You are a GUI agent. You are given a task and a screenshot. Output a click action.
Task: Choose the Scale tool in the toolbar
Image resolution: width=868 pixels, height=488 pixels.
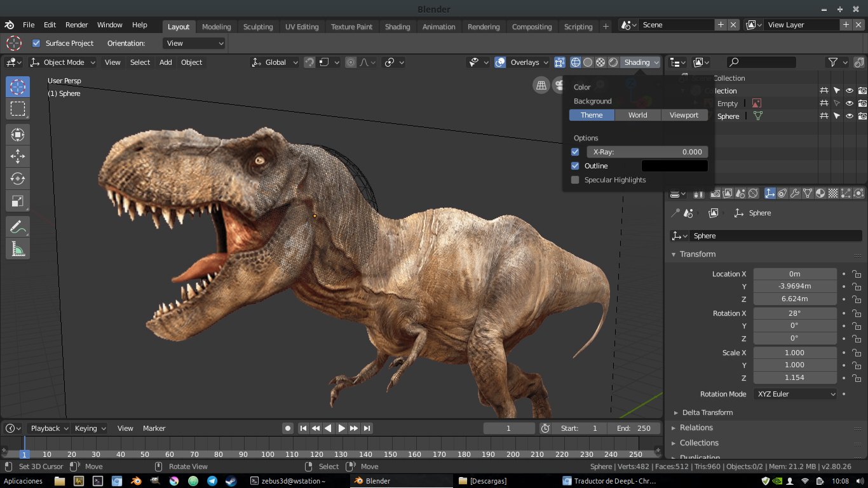point(18,201)
